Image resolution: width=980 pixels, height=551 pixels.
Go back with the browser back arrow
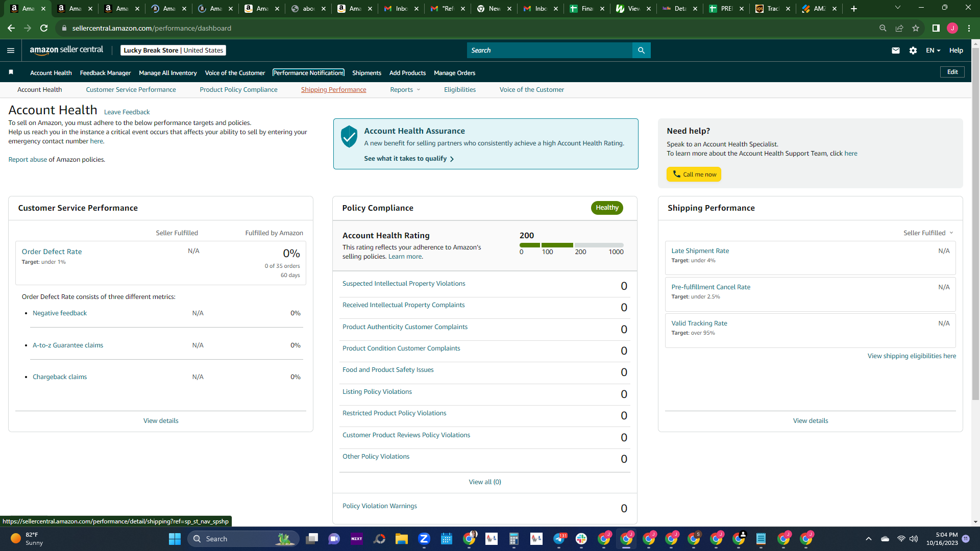coord(11,28)
